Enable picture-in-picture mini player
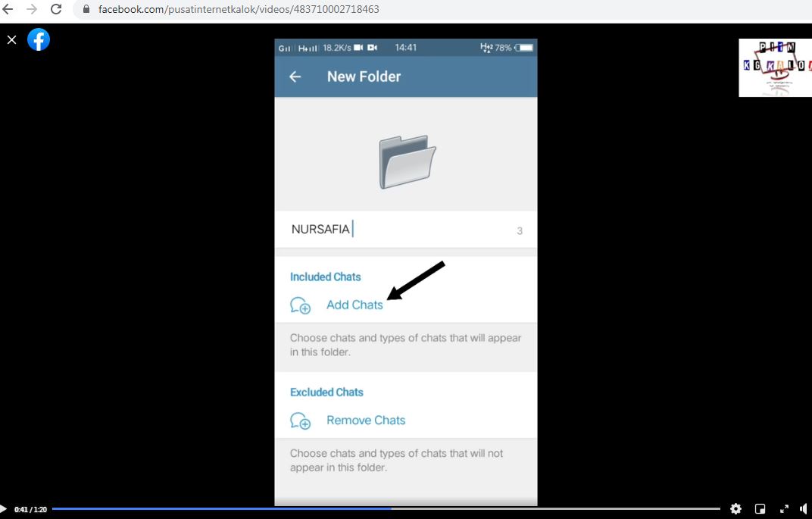The width and height of the screenshot is (812, 519). tap(760, 509)
